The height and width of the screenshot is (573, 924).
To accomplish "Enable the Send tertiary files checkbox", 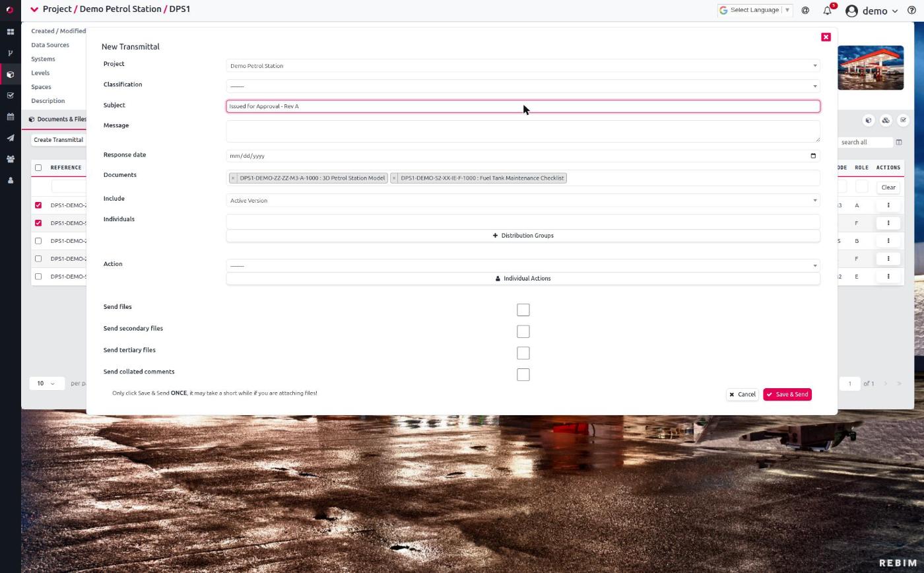I will (523, 354).
